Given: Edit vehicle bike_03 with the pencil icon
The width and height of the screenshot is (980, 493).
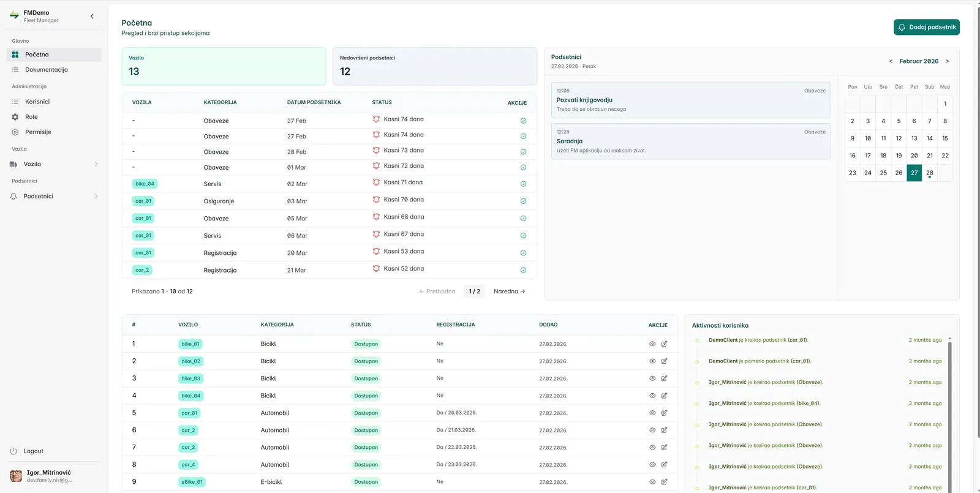Looking at the screenshot, I should tap(664, 378).
